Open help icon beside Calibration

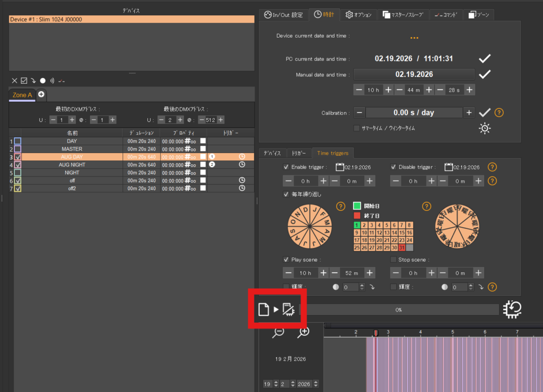click(498, 112)
